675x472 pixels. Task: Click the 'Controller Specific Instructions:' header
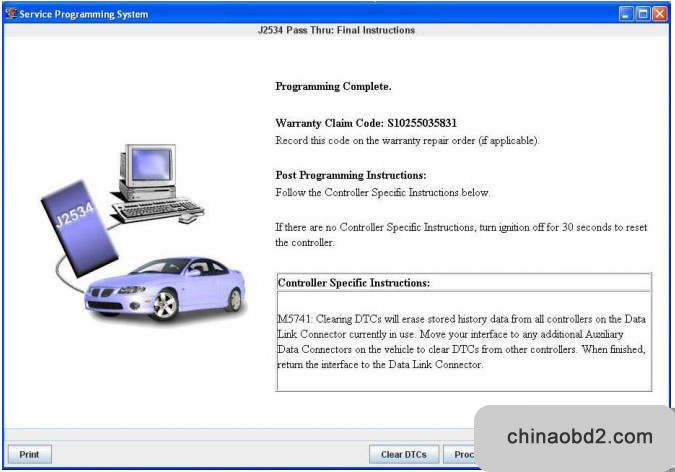(x=354, y=283)
